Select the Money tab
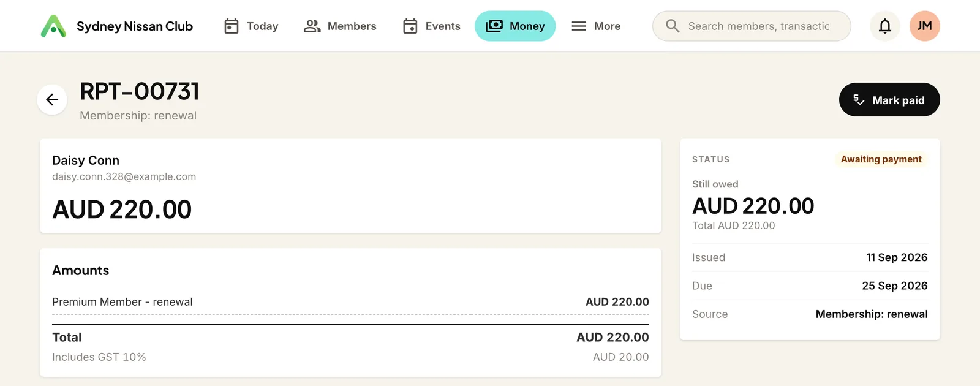 click(x=515, y=26)
